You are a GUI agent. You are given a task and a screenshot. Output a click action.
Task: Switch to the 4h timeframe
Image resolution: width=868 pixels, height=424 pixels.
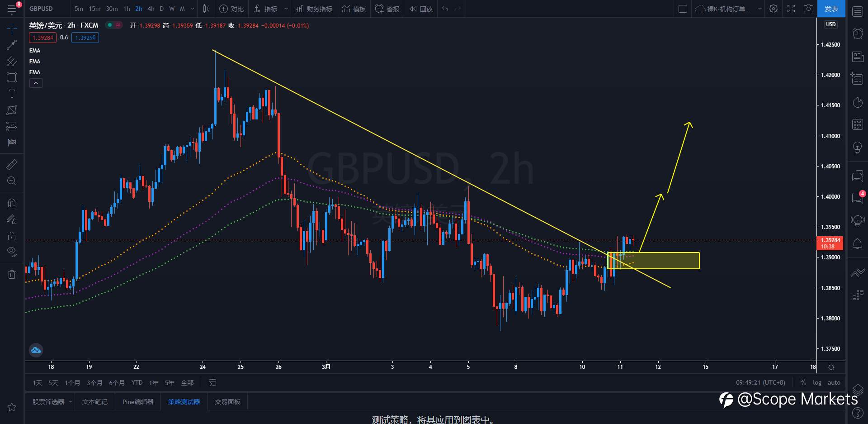point(151,9)
